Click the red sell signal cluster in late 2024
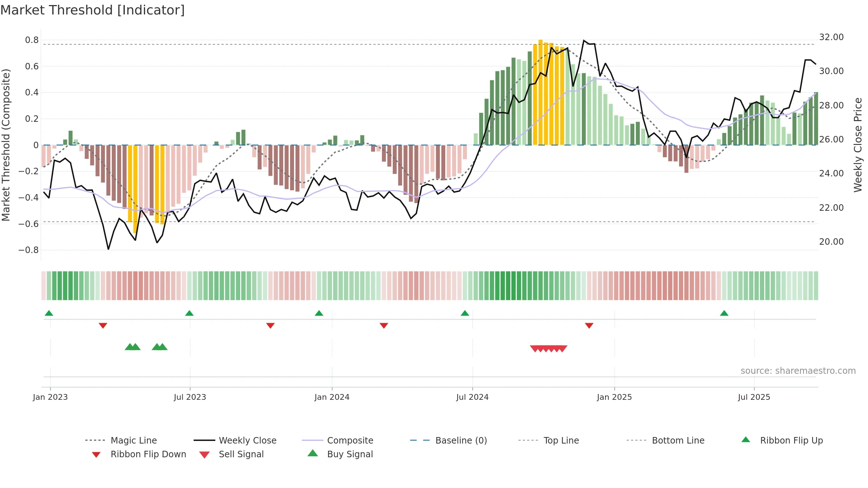 tap(549, 348)
